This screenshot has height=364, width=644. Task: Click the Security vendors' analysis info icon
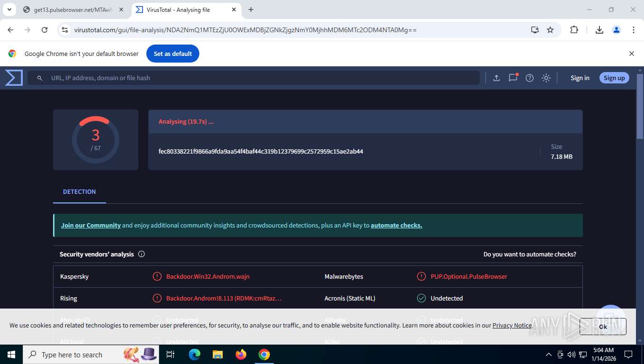pos(141,254)
